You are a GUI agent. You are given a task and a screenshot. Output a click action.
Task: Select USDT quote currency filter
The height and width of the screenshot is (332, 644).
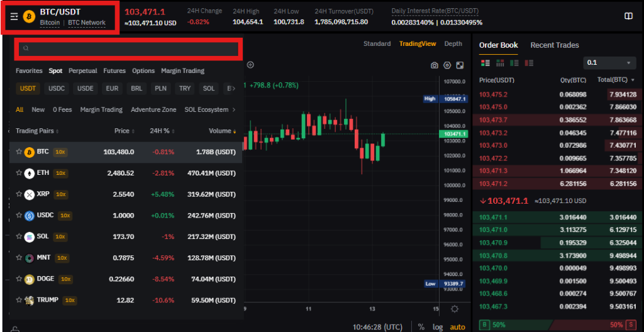click(x=28, y=88)
